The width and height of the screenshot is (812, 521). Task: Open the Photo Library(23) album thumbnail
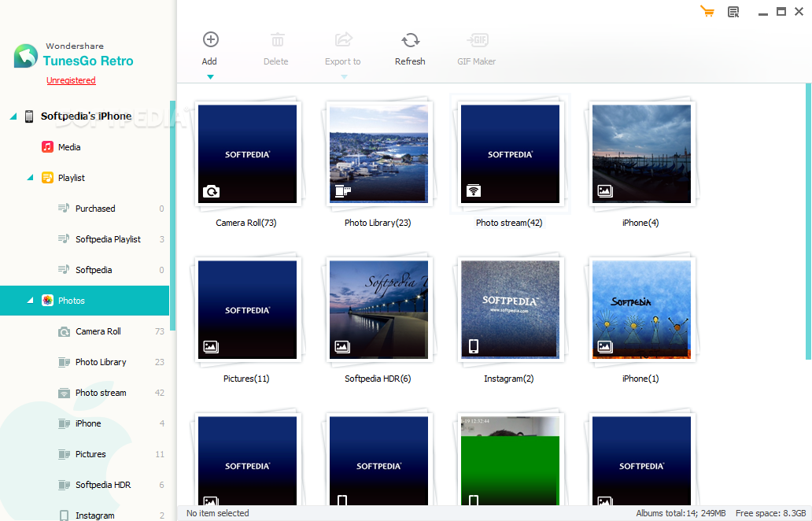378,153
